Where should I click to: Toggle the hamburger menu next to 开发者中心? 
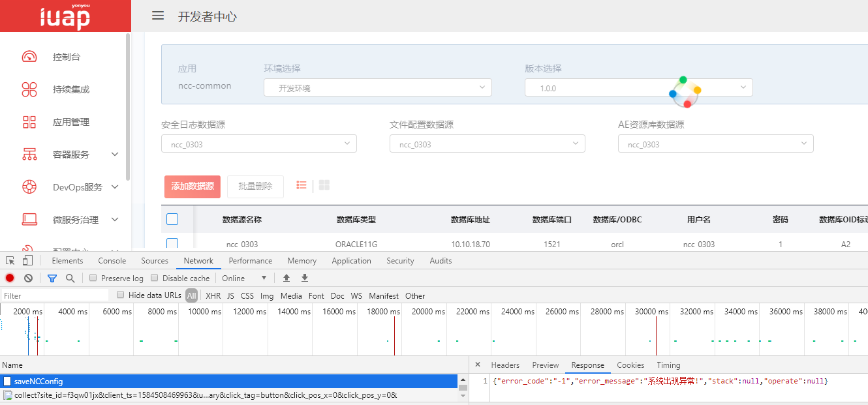(x=158, y=16)
